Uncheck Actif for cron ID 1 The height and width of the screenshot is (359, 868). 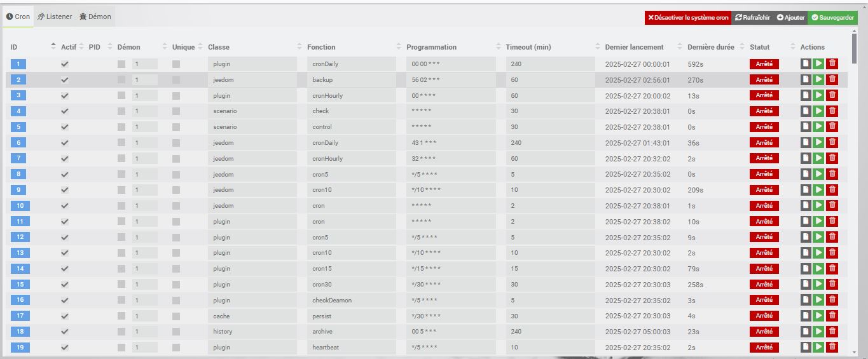(64, 64)
